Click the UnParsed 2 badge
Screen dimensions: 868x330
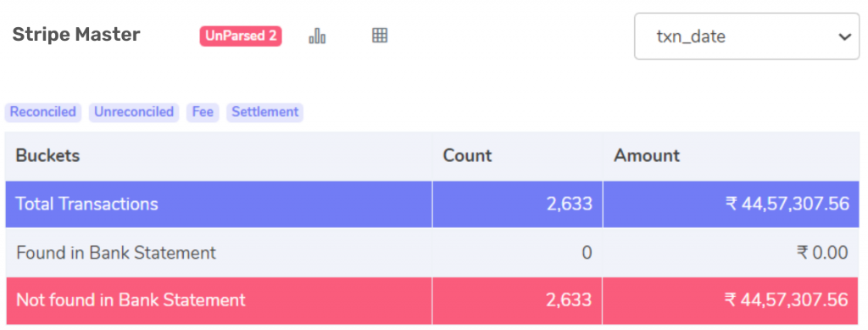coord(241,36)
